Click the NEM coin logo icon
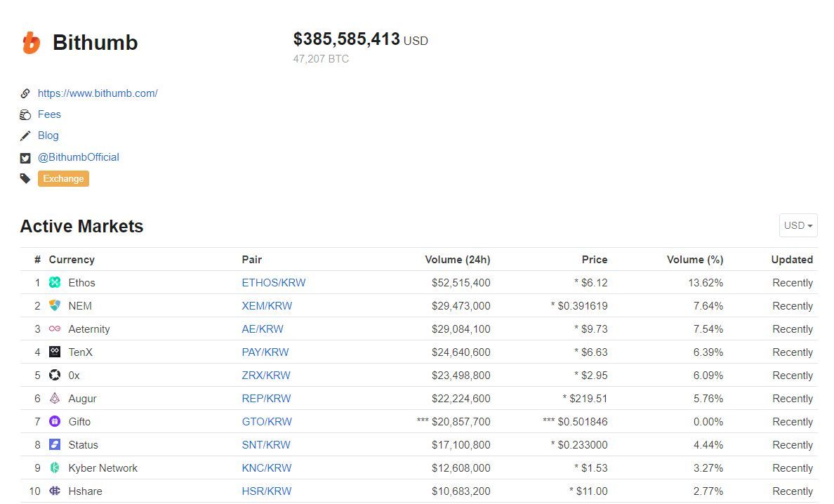Viewport: 834px width, 504px height. (55, 305)
